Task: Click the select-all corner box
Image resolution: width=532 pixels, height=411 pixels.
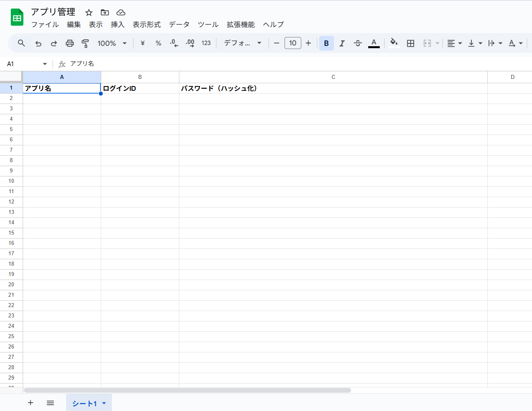Action: (11, 77)
